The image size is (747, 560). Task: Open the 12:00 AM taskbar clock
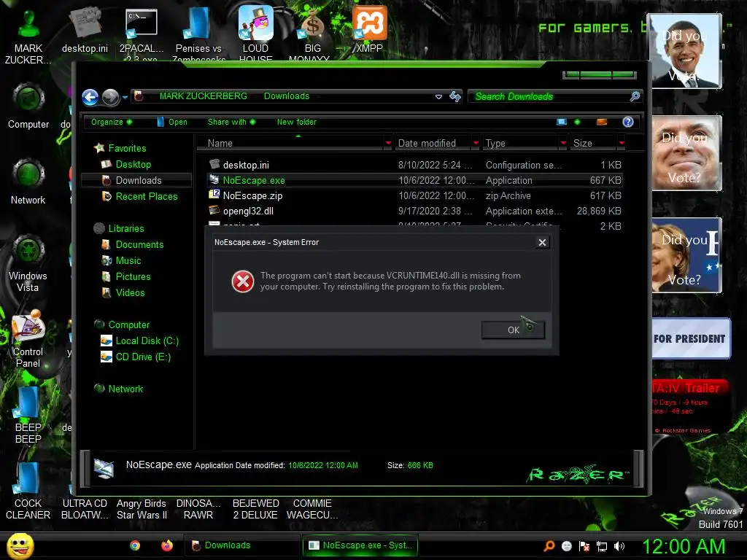pyautogui.click(x=684, y=547)
